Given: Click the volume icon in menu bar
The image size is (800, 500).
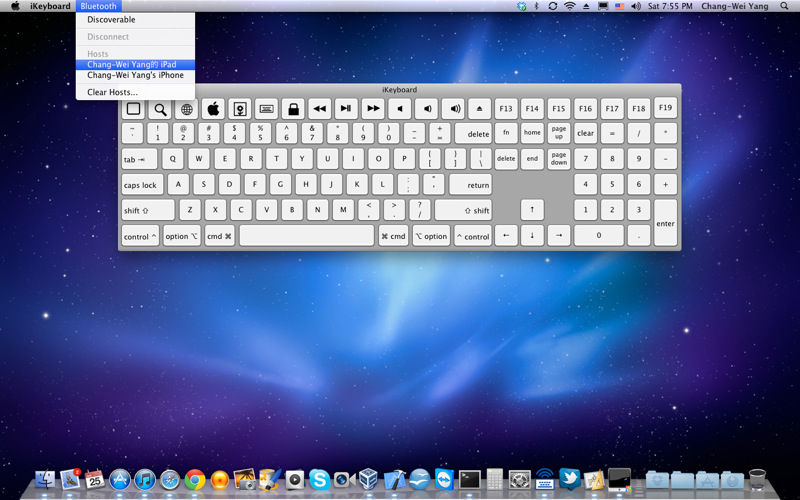Looking at the screenshot, I should click(636, 6).
